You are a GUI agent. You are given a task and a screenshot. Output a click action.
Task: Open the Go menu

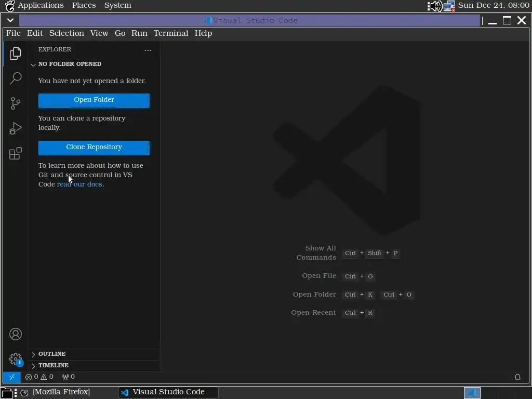[x=120, y=33]
